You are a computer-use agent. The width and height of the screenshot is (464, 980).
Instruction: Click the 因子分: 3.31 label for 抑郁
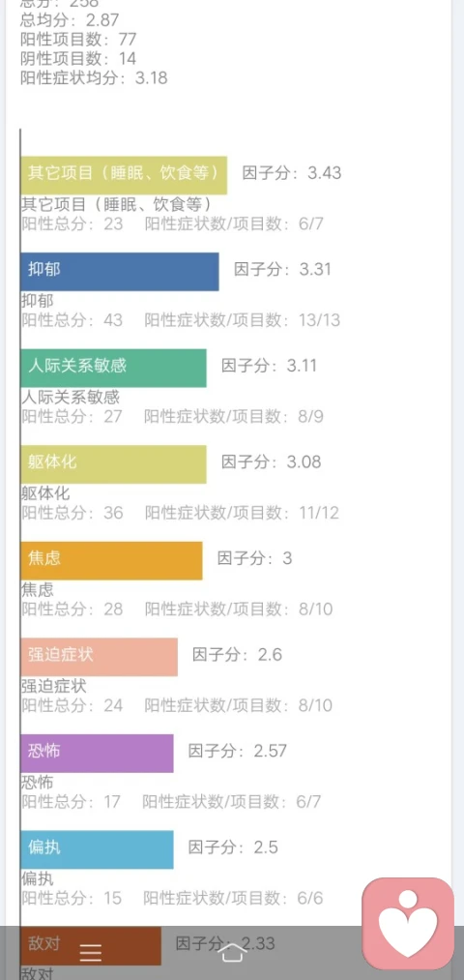point(283,269)
